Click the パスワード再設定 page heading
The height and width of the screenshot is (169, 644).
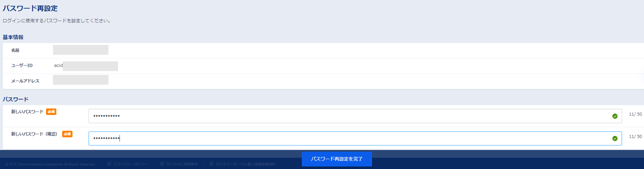pyautogui.click(x=30, y=8)
